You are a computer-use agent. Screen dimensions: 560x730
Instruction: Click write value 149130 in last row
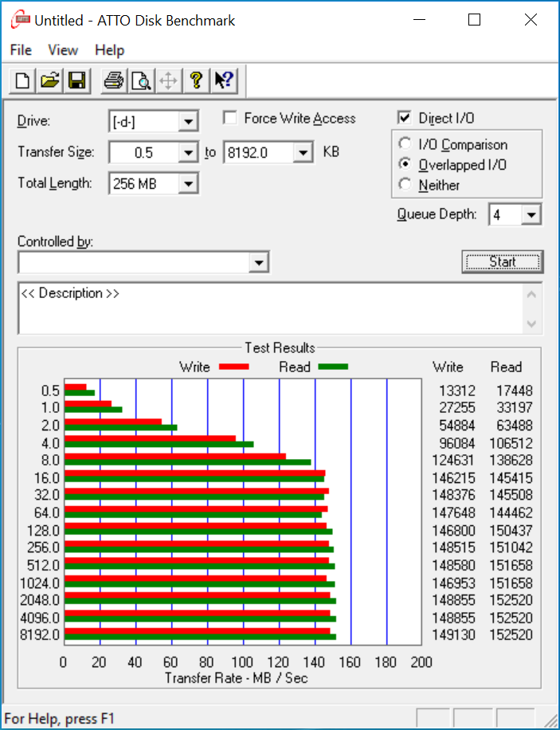(454, 634)
